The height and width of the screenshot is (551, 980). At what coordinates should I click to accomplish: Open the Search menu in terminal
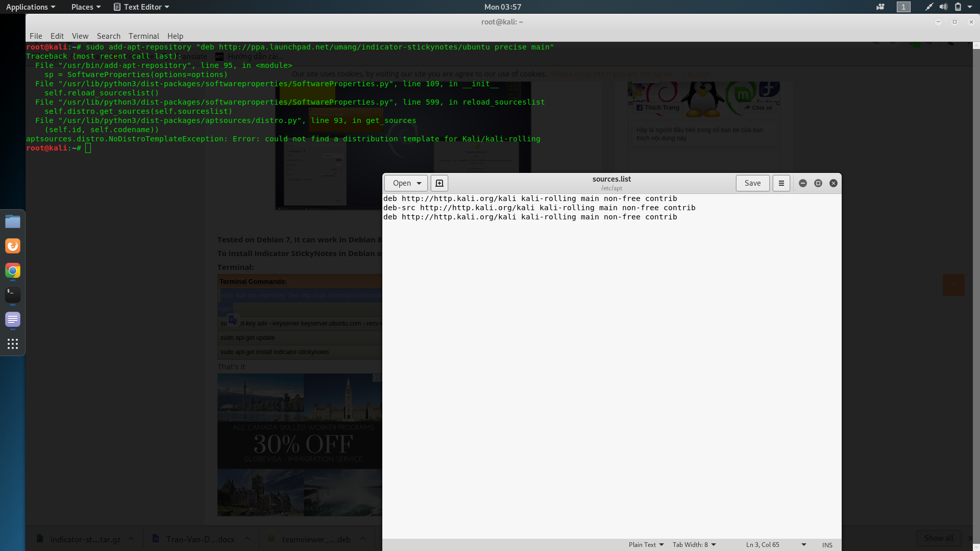(108, 36)
